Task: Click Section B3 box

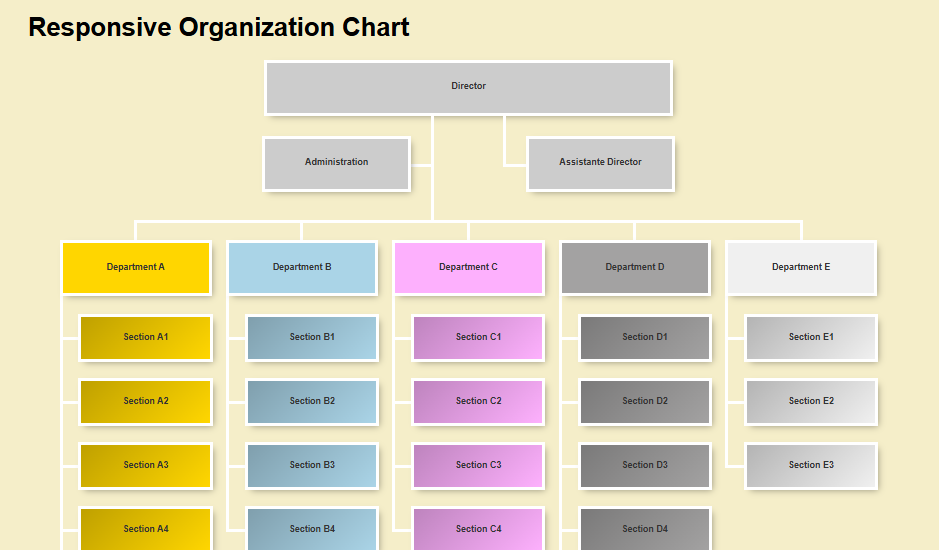Action: [312, 466]
